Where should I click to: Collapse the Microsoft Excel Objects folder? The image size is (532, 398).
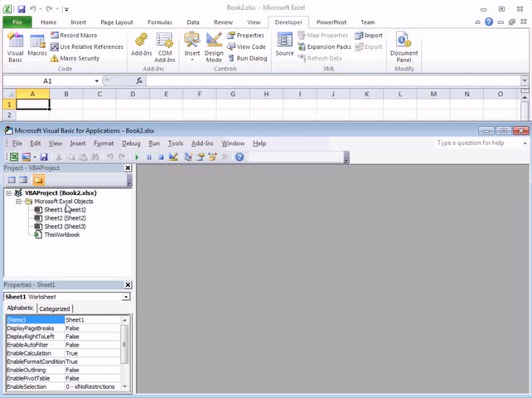pyautogui.click(x=19, y=201)
